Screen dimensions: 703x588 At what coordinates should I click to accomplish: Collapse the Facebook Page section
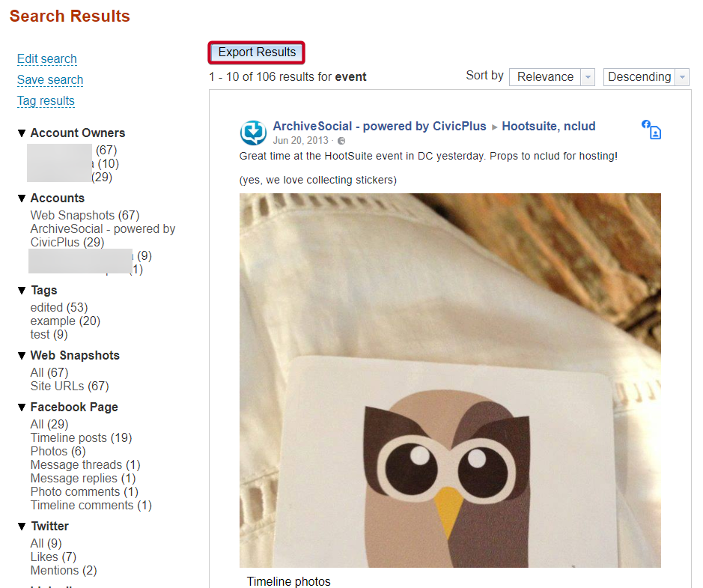pos(22,407)
